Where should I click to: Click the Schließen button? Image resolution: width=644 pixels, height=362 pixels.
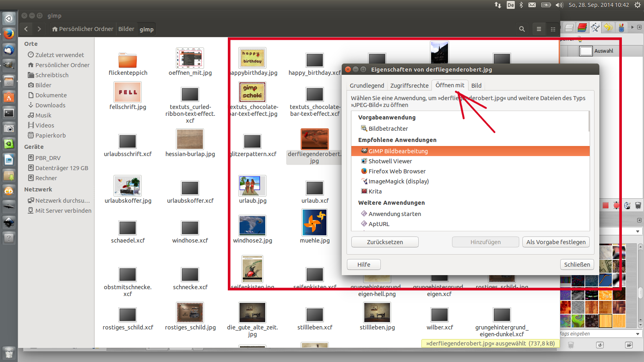point(577,265)
